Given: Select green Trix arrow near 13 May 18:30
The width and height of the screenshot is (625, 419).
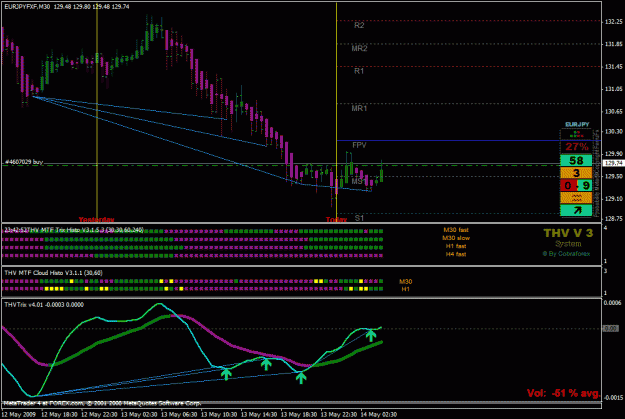Looking at the screenshot, I should [301, 378].
